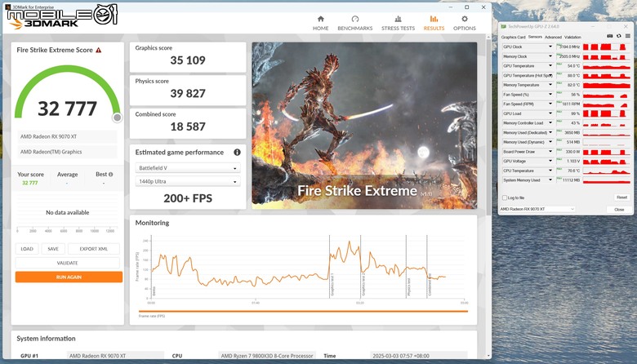This screenshot has width=637, height=364.
Task: Expand Fan Speed (RPM) sensor dropdown
Action: 550,104
